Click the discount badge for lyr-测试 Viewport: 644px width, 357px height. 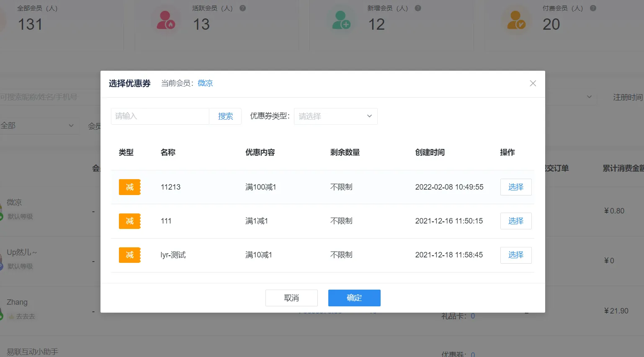[x=130, y=255]
